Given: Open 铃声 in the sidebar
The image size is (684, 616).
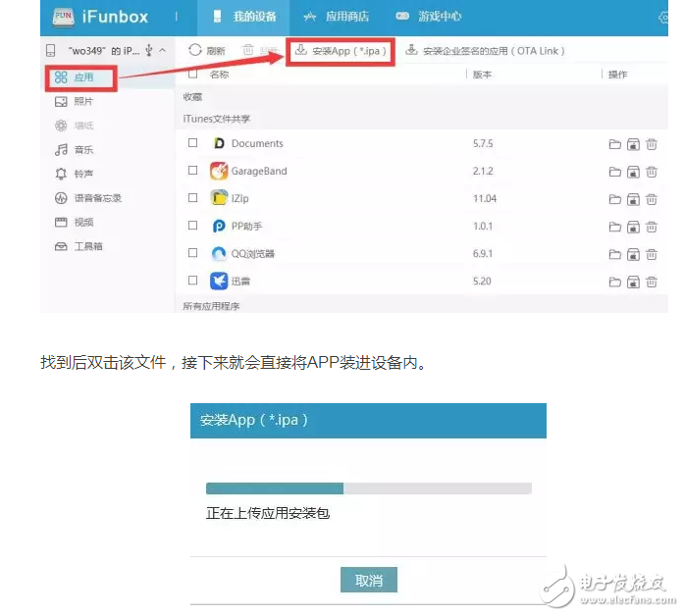Looking at the screenshot, I should point(75,174).
